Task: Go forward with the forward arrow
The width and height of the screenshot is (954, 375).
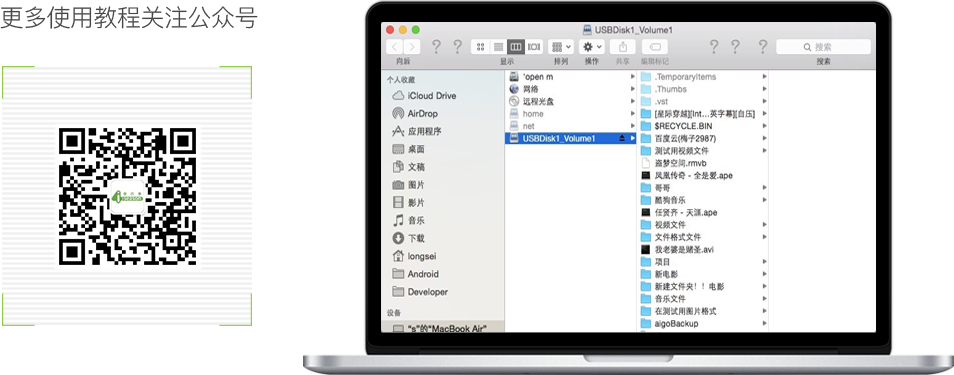Action: (x=412, y=47)
